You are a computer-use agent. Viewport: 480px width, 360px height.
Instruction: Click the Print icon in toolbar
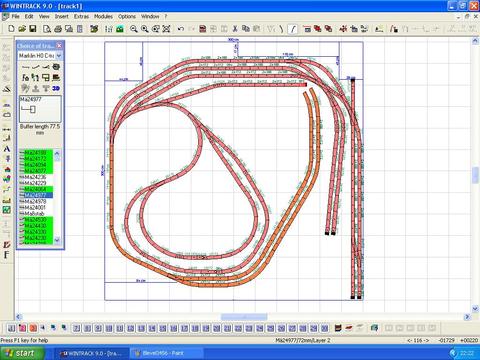click(x=58, y=29)
